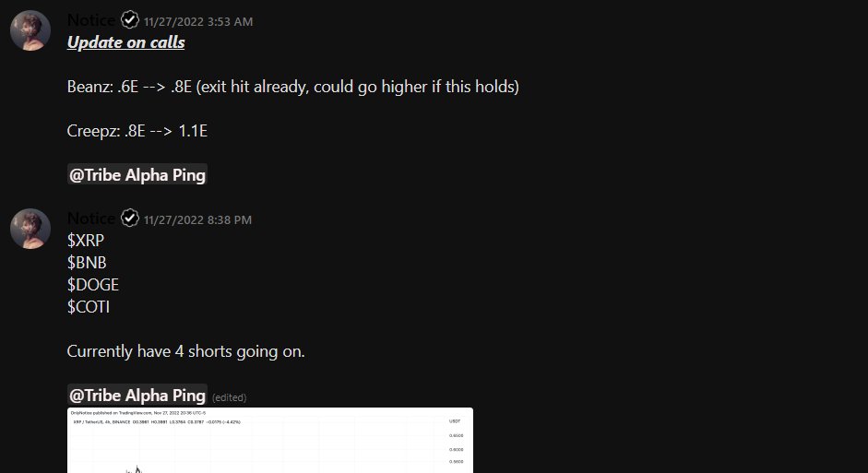Open the Notice username on first message
868x473 pixels.
coord(91,20)
